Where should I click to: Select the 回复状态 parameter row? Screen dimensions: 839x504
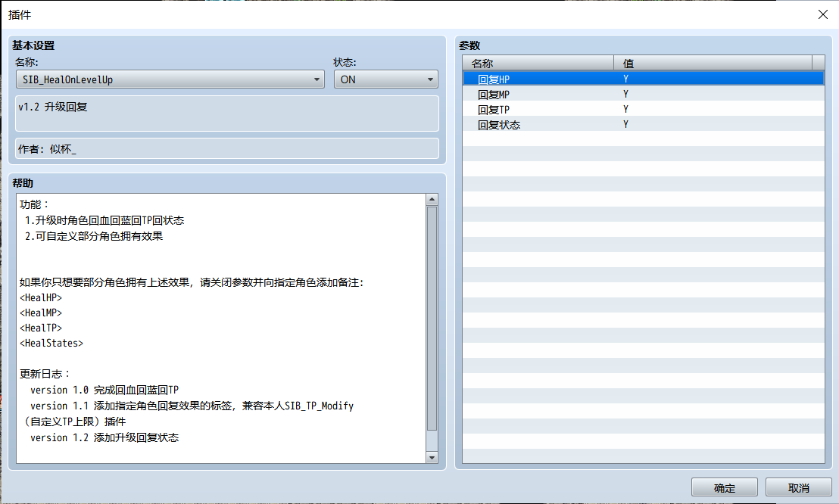pyautogui.click(x=643, y=125)
